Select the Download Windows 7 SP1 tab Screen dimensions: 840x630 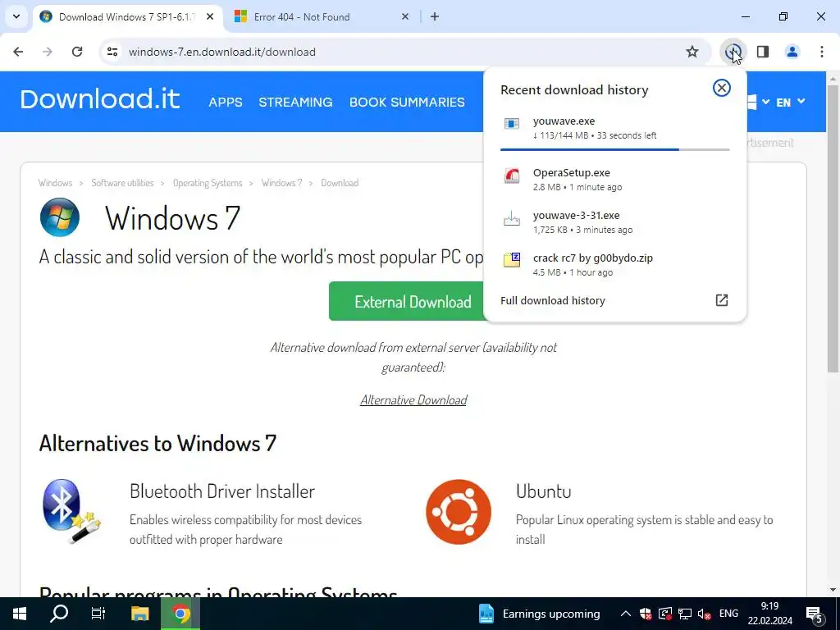pos(127,16)
